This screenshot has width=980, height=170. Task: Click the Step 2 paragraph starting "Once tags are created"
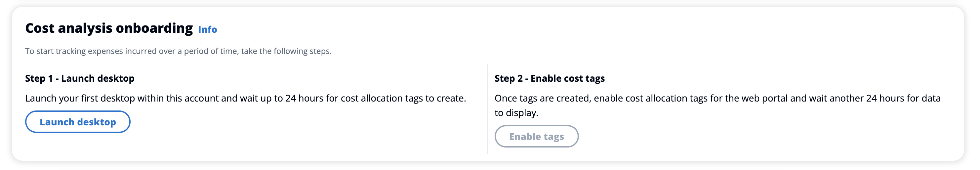(x=717, y=98)
